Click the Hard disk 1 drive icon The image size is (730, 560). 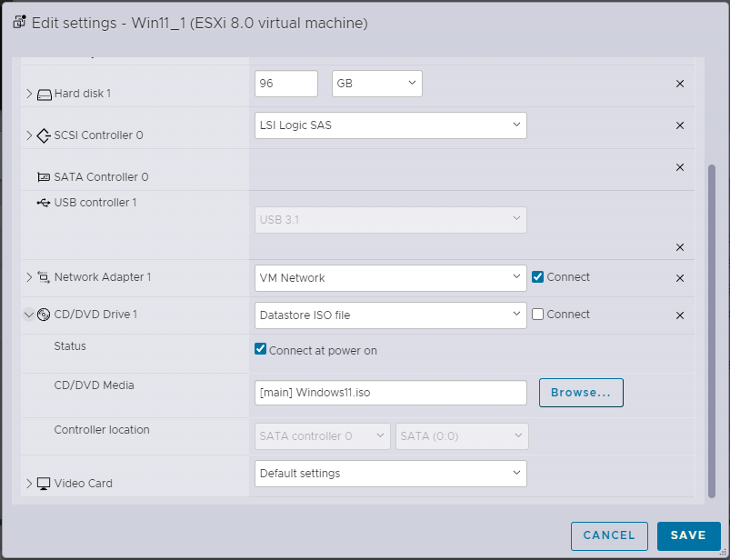click(x=44, y=94)
